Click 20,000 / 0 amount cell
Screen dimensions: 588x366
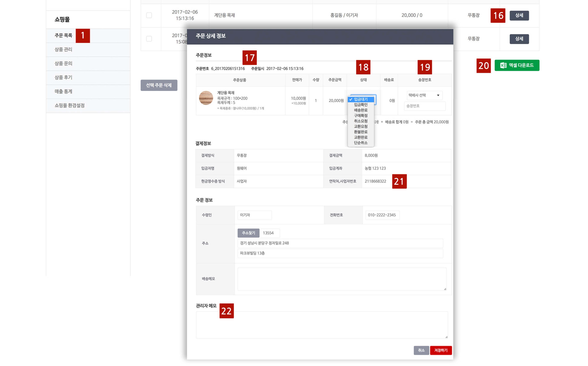coord(412,15)
